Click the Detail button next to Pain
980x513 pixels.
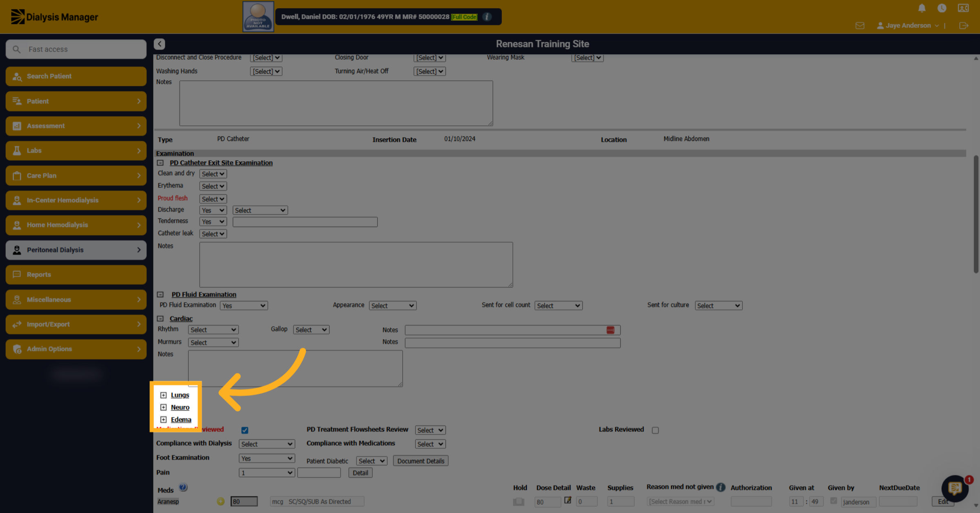point(360,473)
